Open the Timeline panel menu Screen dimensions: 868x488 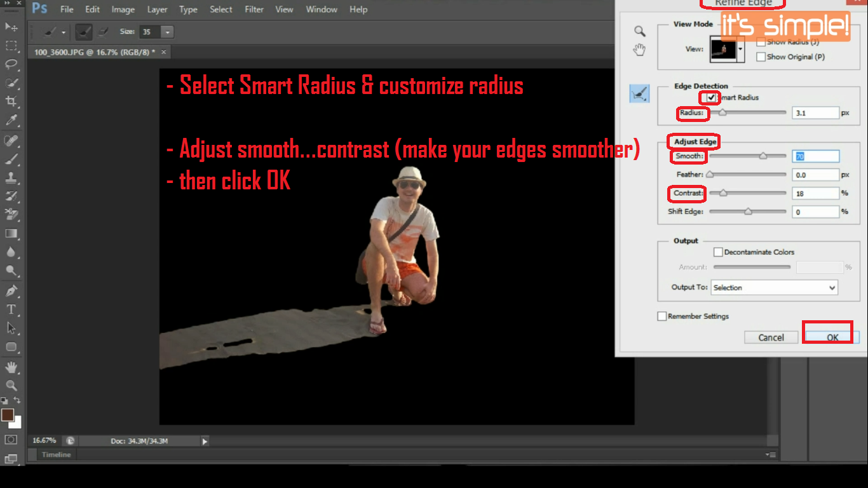click(771, 455)
